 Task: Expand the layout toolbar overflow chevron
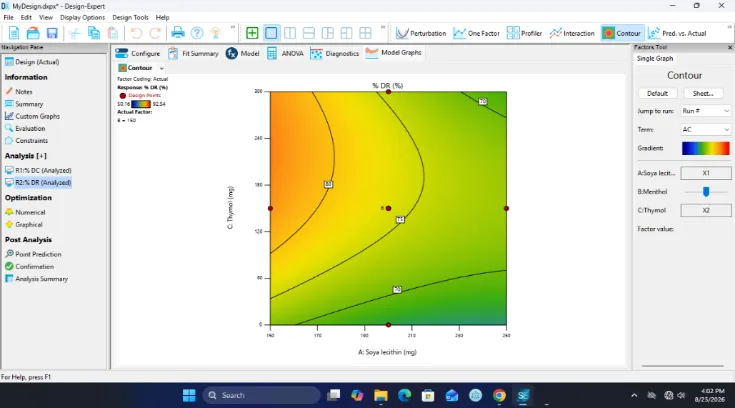[383, 28]
